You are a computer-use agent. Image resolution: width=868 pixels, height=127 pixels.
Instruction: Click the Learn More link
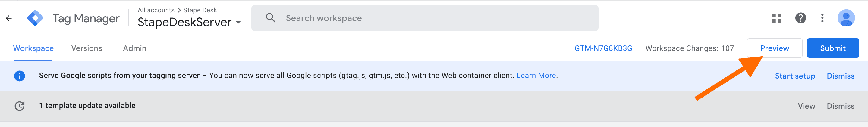[x=536, y=76]
